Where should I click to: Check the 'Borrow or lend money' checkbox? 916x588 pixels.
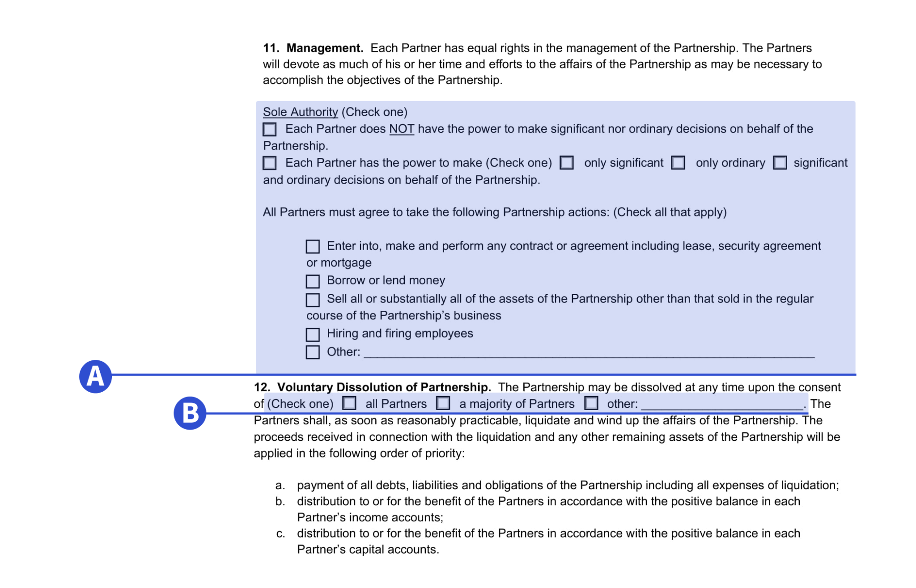point(310,281)
